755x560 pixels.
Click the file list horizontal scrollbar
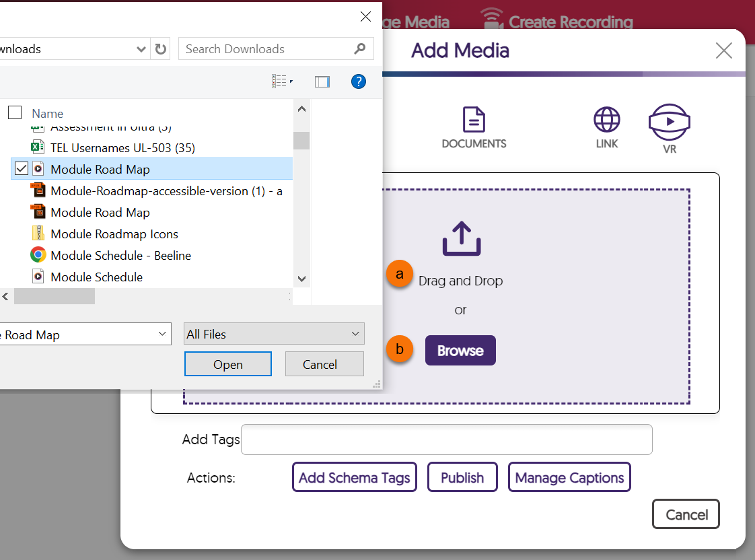click(x=55, y=296)
